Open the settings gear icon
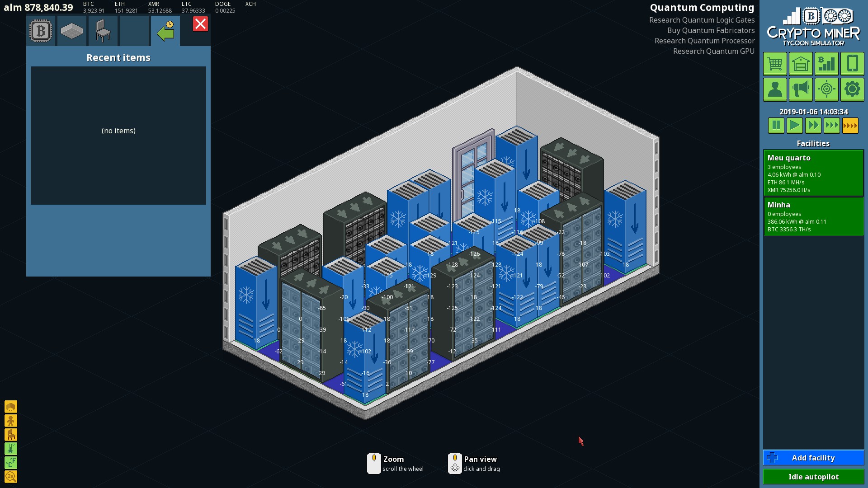Screen dimensions: 868x488 pyautogui.click(x=852, y=89)
